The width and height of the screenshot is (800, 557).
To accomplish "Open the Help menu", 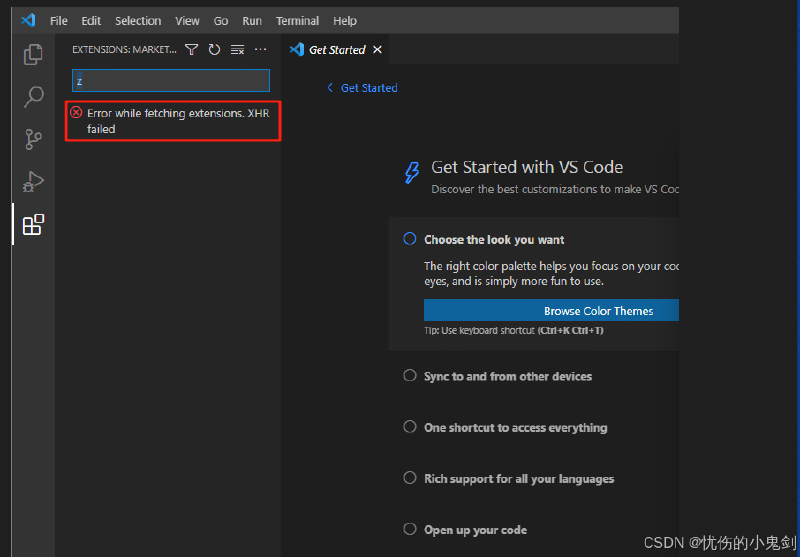I will click(x=345, y=21).
